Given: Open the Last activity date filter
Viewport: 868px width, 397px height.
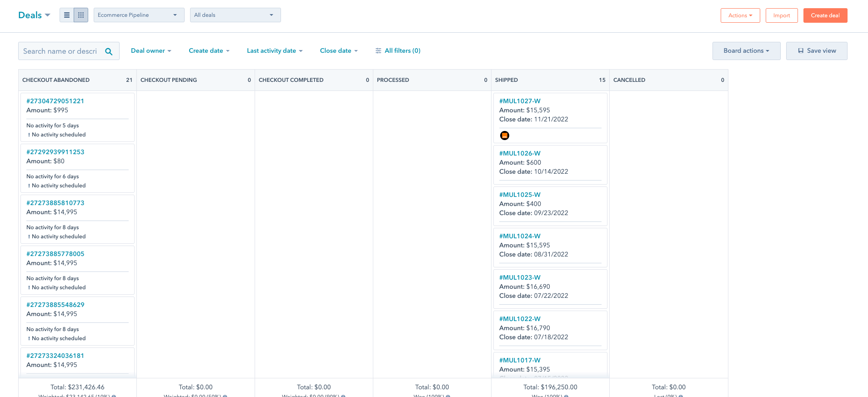Looking at the screenshot, I should click(x=275, y=50).
